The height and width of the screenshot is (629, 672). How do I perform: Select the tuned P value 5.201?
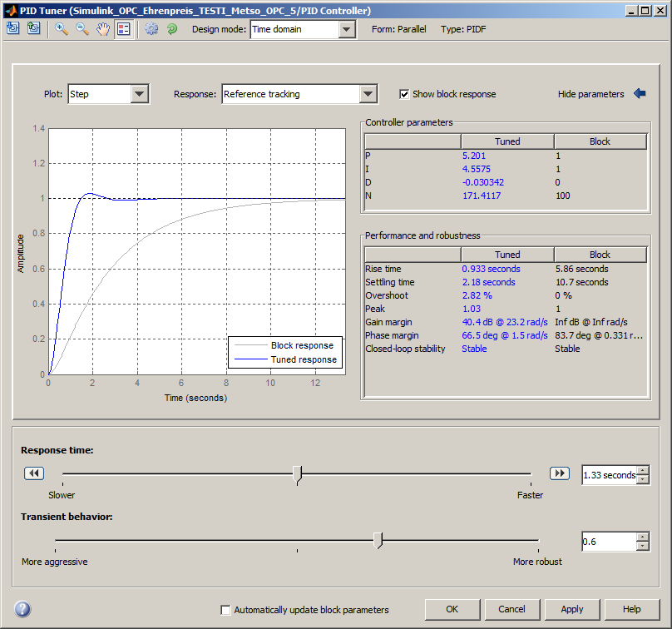[474, 156]
